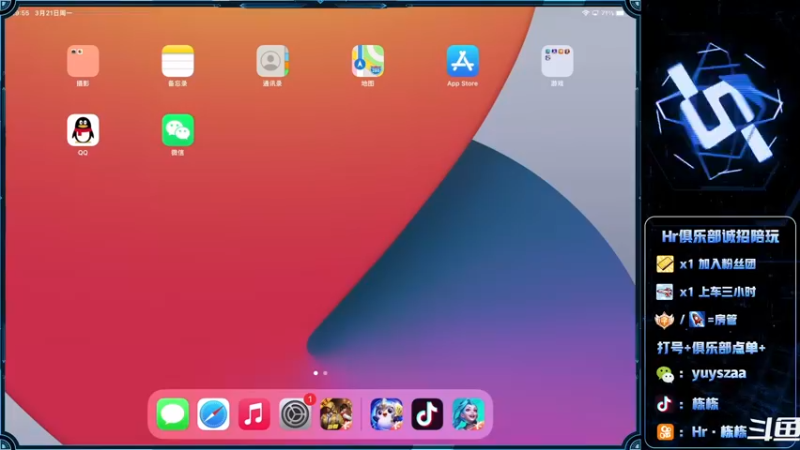The image size is (800, 450).
Task: Open the Music app in dock
Action: [x=254, y=414]
